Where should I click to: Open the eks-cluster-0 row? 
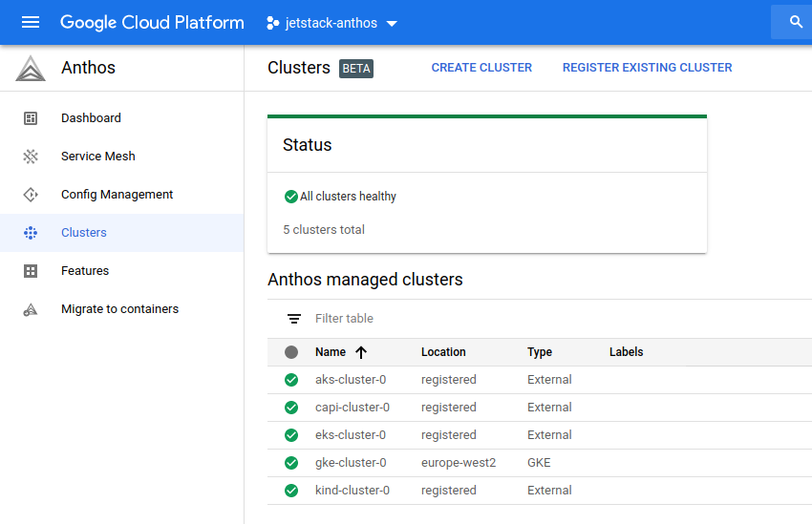[540, 435]
